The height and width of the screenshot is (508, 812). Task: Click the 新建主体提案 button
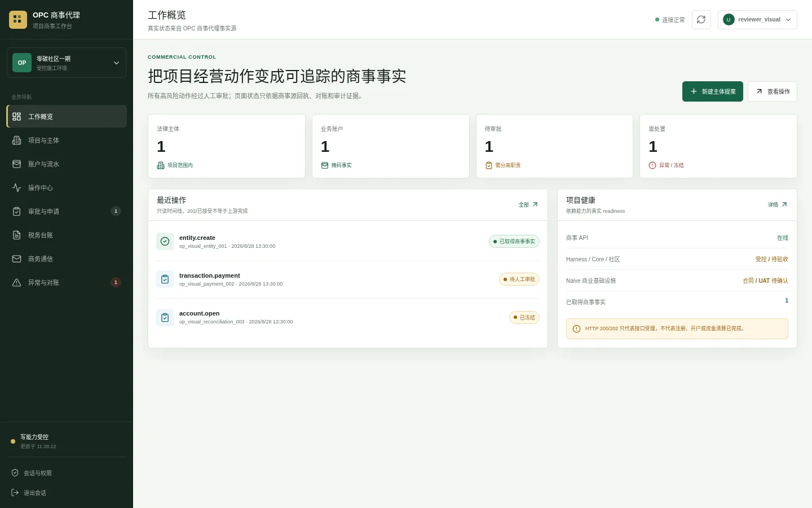click(713, 91)
